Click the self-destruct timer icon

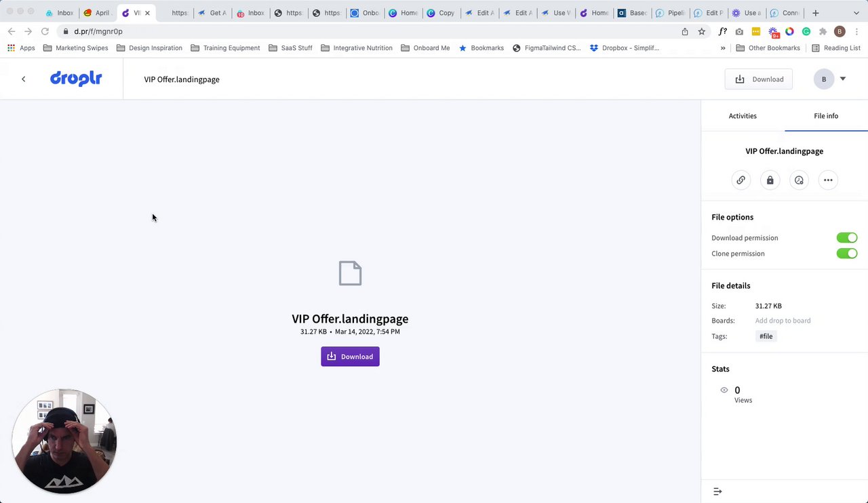point(799,180)
